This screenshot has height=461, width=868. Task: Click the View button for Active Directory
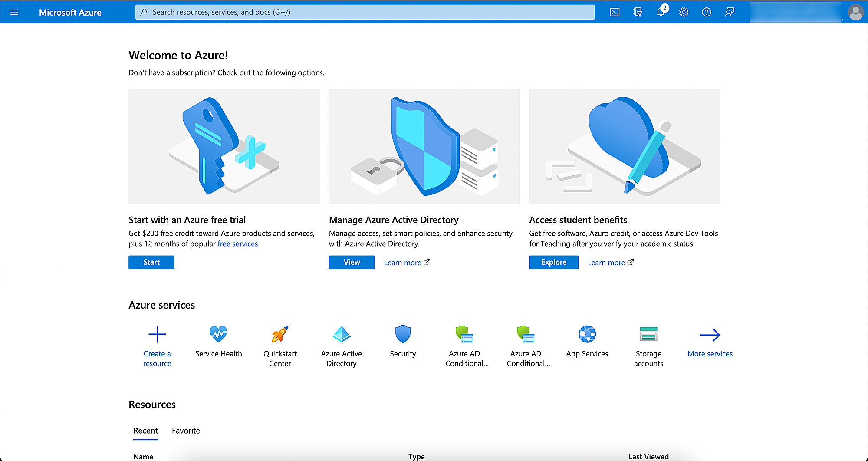point(352,262)
